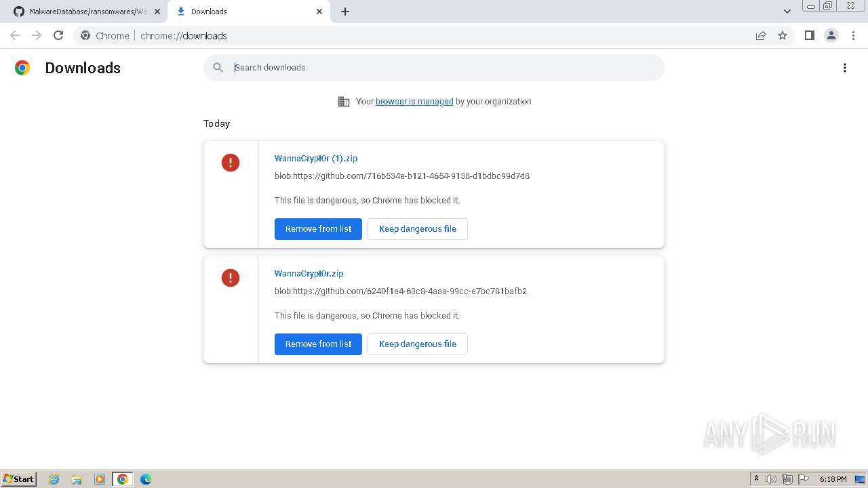Share this page icon in address bar

pos(761,35)
